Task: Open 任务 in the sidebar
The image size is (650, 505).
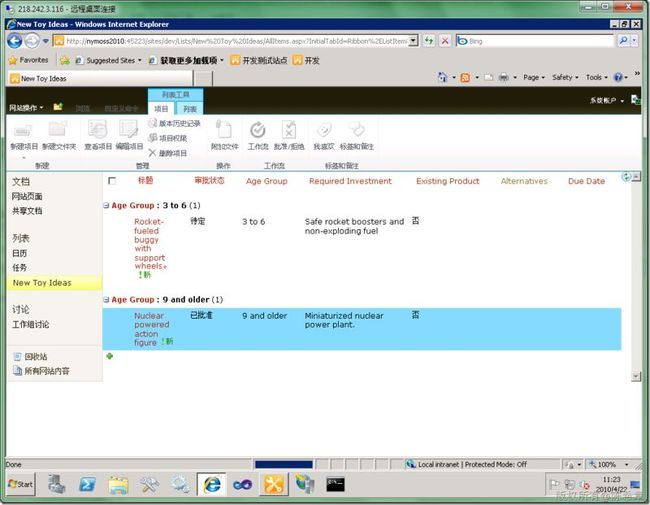Action: pyautogui.click(x=19, y=268)
